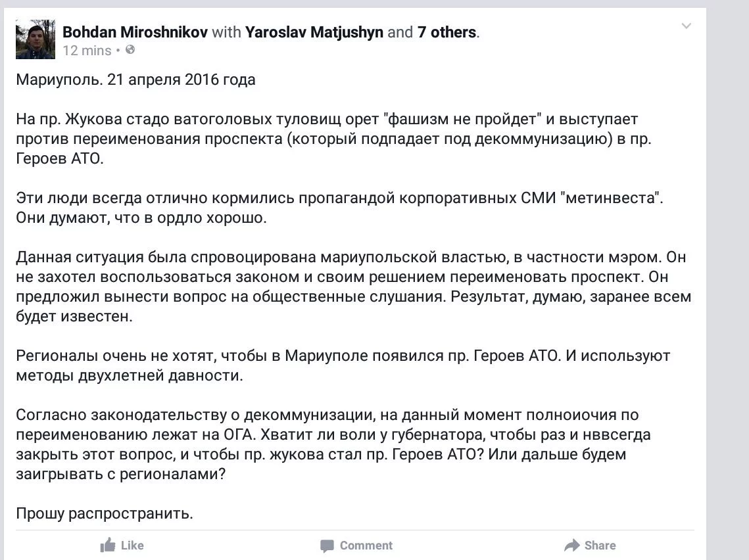Open the 12 mins timestamp permalink
The height and width of the screenshot is (560, 749).
coord(87,50)
